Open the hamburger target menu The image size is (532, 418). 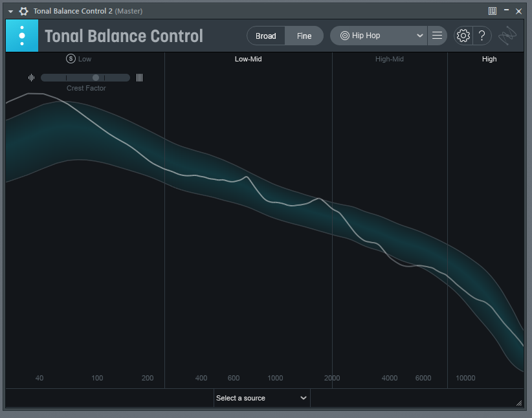pyautogui.click(x=437, y=36)
